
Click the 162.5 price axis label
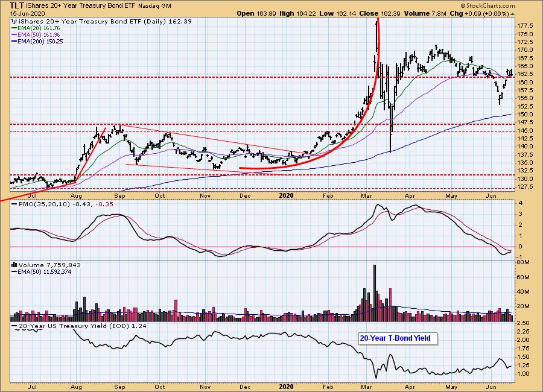point(525,74)
